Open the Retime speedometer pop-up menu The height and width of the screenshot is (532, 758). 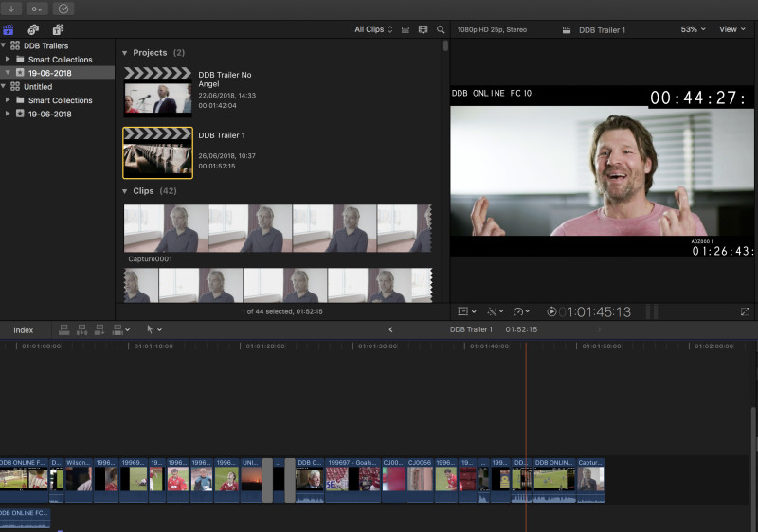(522, 311)
